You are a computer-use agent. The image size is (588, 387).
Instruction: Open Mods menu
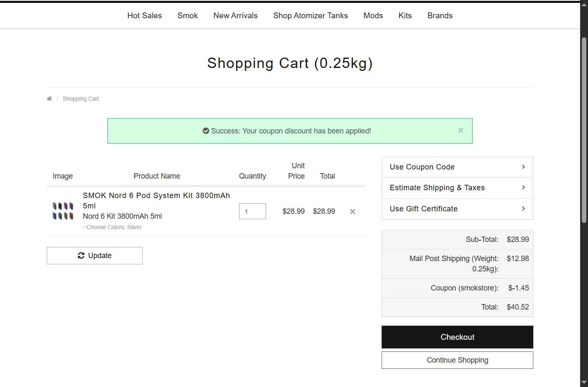click(x=373, y=15)
